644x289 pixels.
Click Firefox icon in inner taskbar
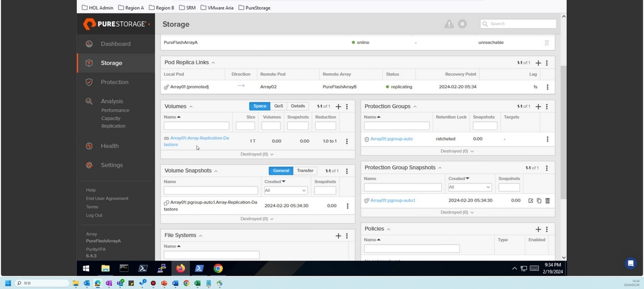point(180,269)
